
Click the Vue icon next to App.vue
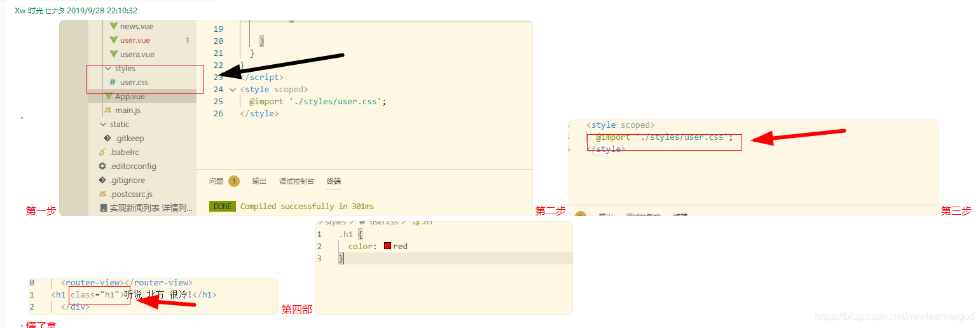point(109,97)
